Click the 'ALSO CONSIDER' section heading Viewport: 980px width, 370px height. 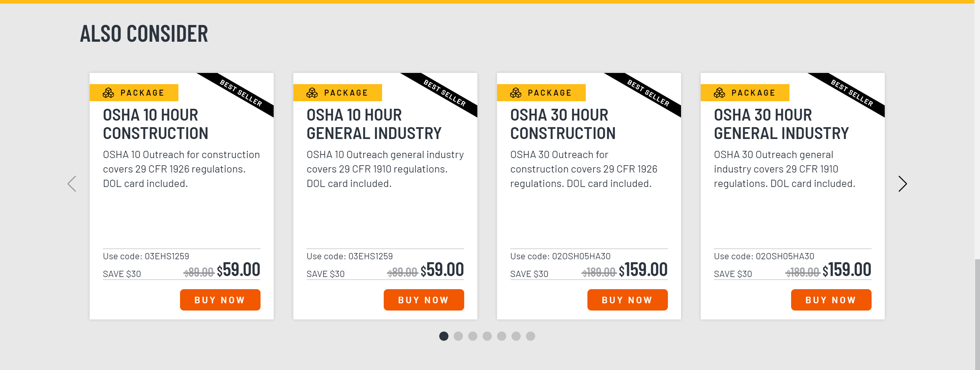pos(144,34)
